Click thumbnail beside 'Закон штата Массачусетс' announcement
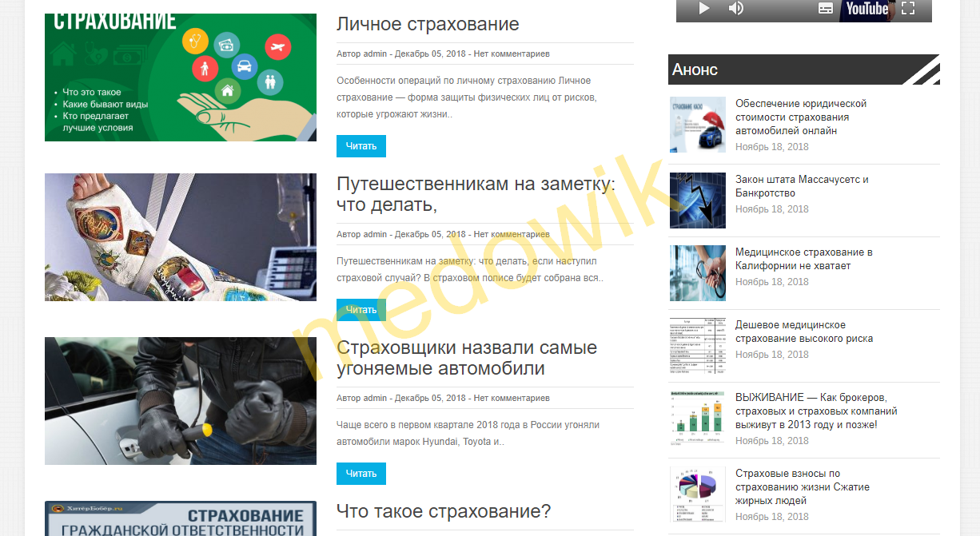 click(x=698, y=201)
